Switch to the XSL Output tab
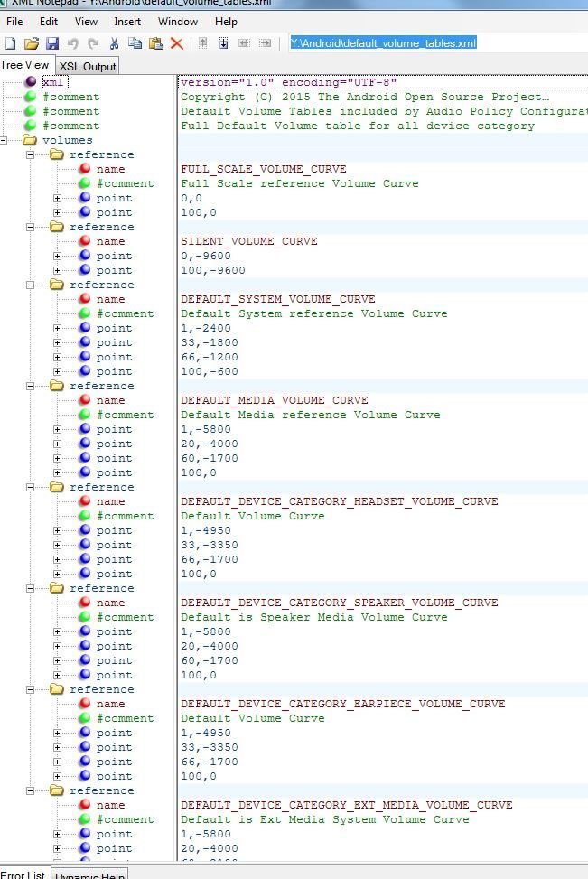588x879 pixels. (88, 66)
